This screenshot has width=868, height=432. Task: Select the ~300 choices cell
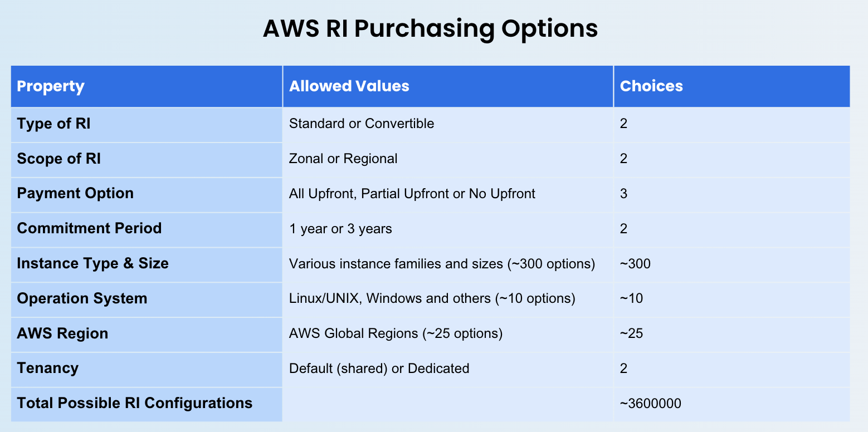732,264
